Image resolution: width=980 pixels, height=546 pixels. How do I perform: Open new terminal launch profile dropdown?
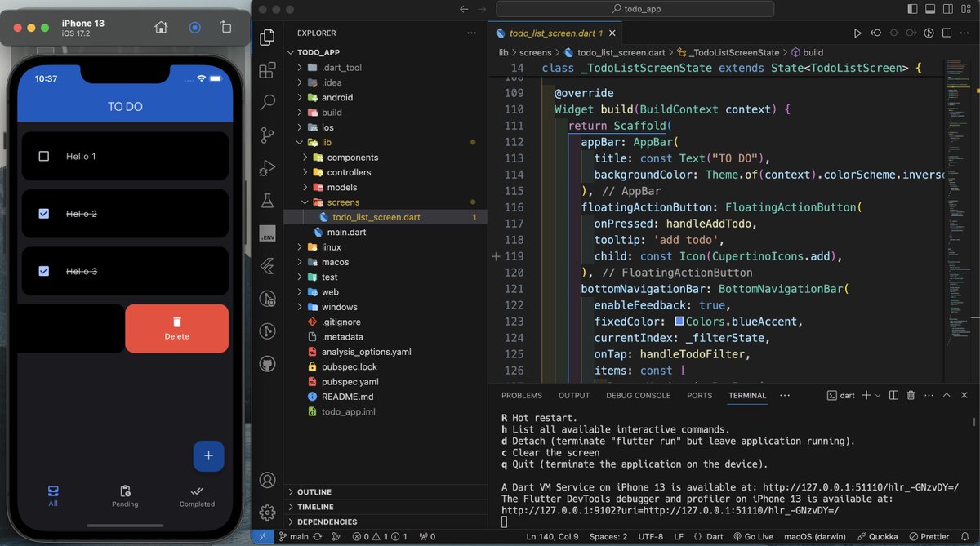[878, 395]
